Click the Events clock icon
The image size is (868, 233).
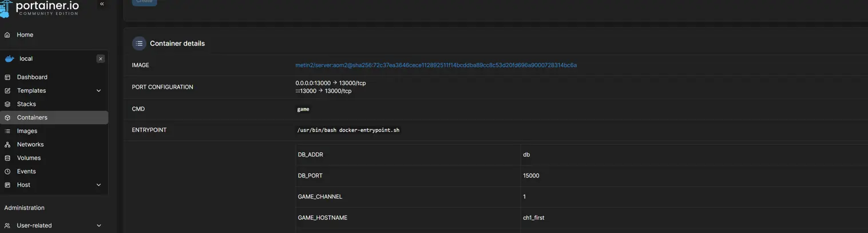[7, 172]
